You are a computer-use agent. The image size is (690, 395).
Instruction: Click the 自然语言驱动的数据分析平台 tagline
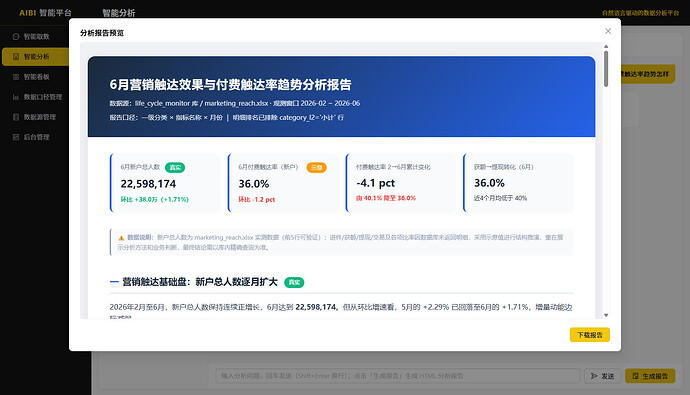tap(640, 13)
